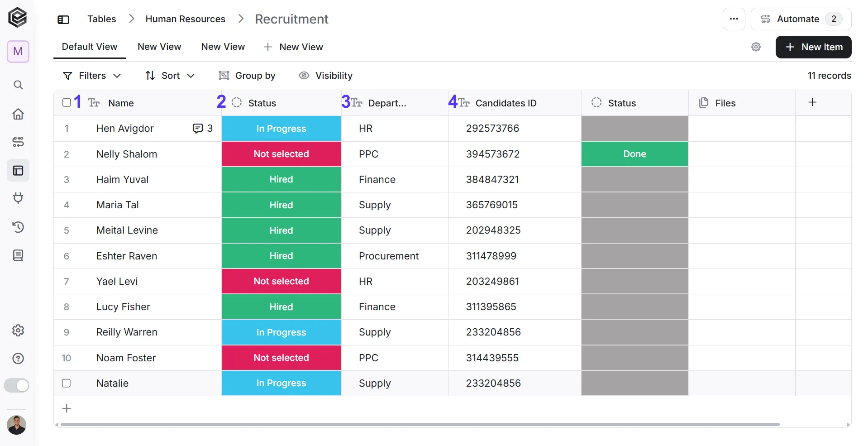Click the app logo in the sidebar

(x=18, y=18)
